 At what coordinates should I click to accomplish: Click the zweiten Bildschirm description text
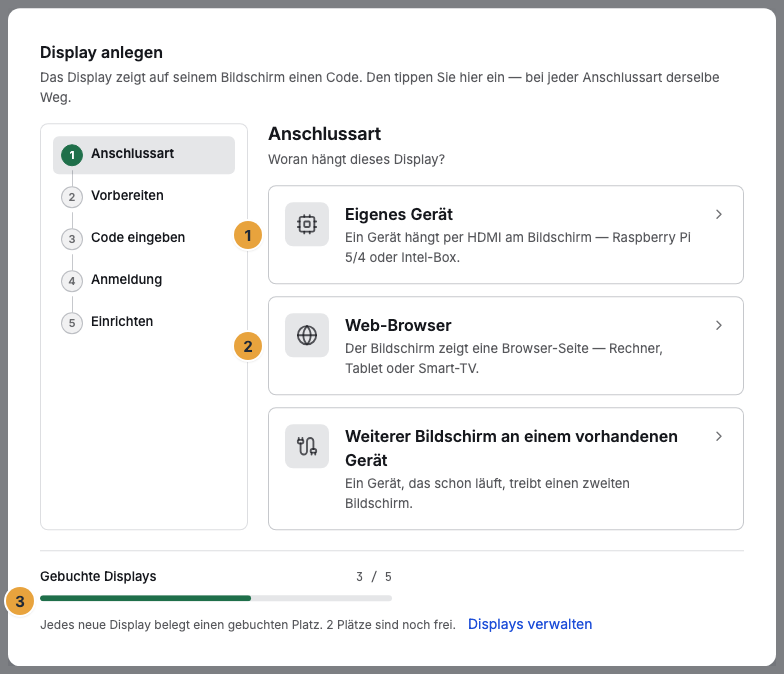pos(487,494)
